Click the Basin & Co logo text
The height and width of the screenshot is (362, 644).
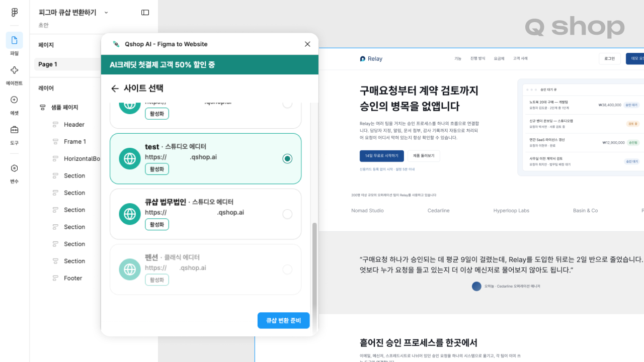click(x=586, y=211)
